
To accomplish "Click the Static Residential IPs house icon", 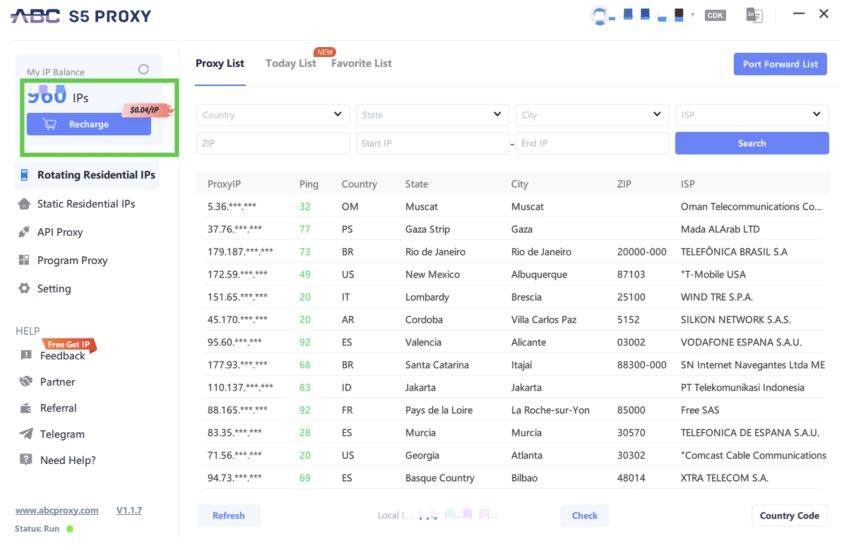I will pyautogui.click(x=24, y=204).
